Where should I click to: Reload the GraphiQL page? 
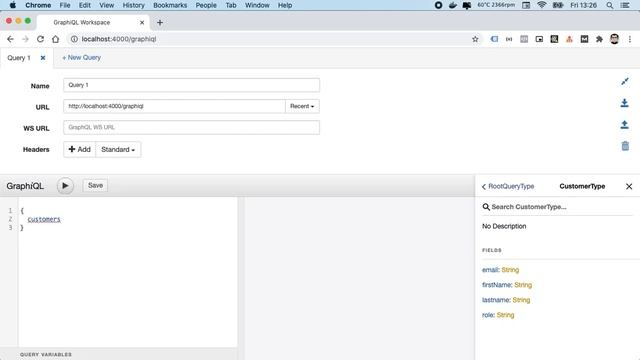[40, 39]
